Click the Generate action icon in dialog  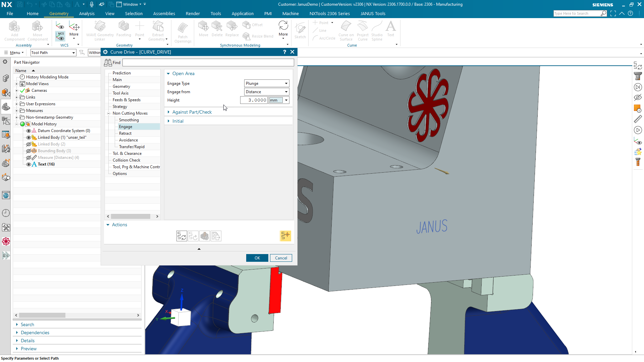point(182,236)
